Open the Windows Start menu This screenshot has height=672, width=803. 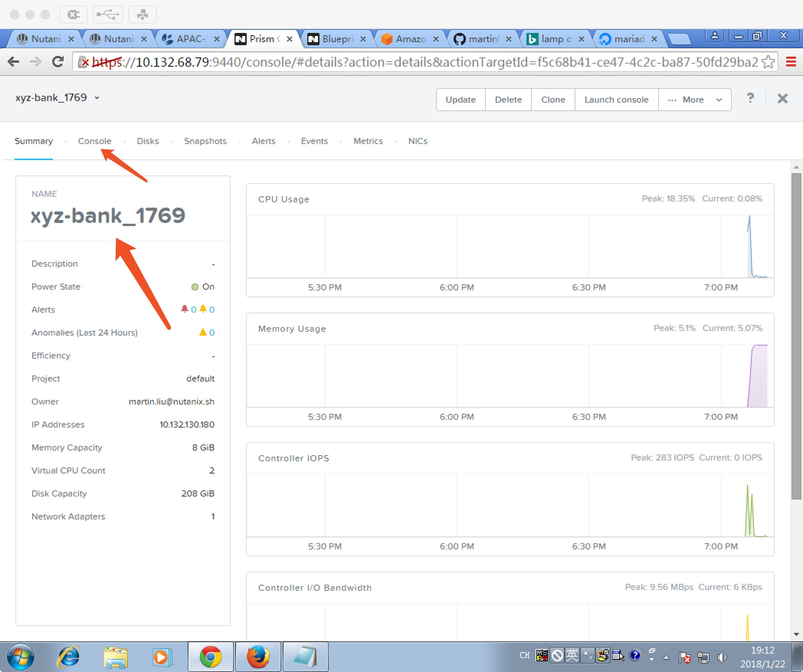coord(20,657)
